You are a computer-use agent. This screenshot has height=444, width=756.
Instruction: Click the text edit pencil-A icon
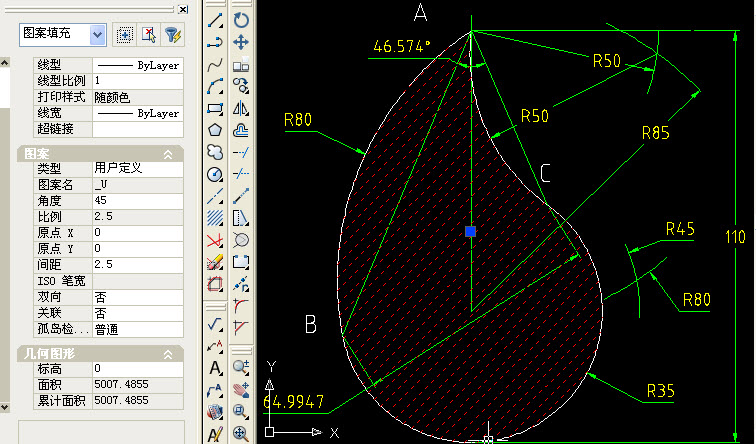click(215, 435)
